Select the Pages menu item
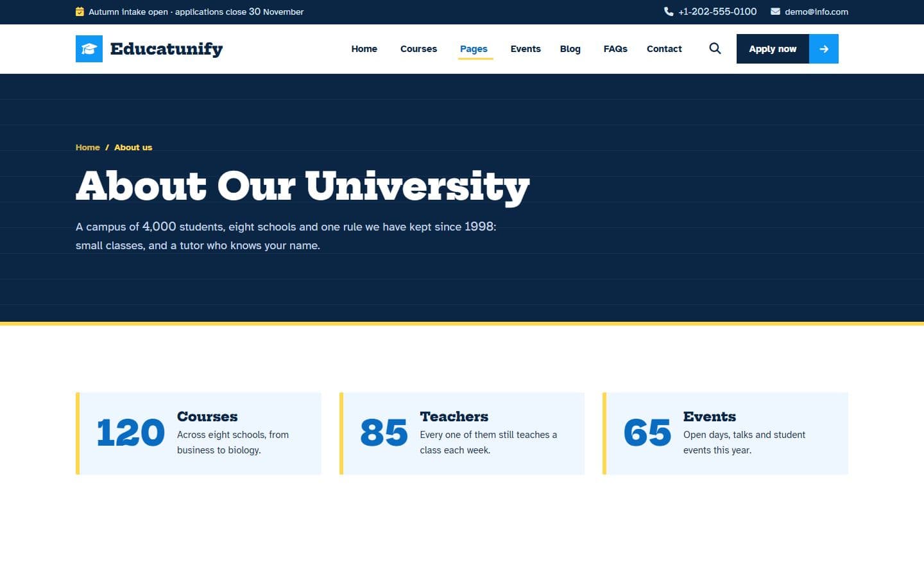The height and width of the screenshot is (578, 924). coord(474,49)
